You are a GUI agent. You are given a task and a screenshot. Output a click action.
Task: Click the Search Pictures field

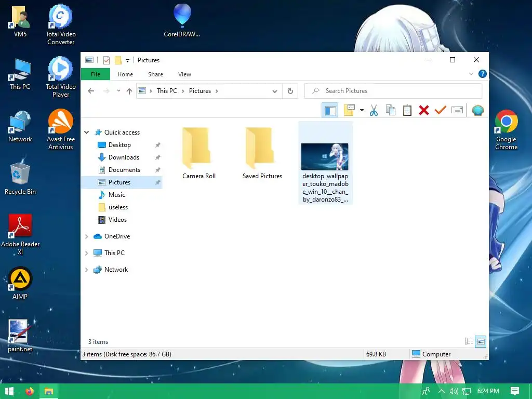click(x=393, y=91)
